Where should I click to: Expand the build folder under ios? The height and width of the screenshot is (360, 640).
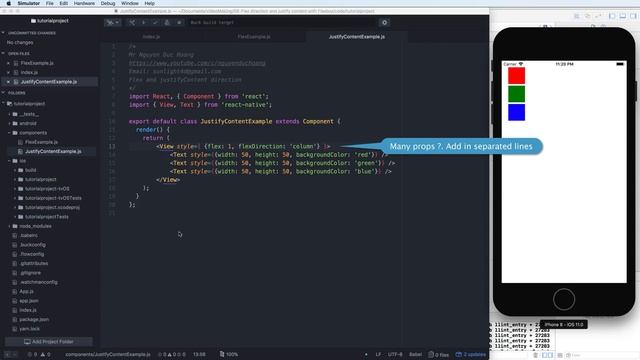coord(15,170)
